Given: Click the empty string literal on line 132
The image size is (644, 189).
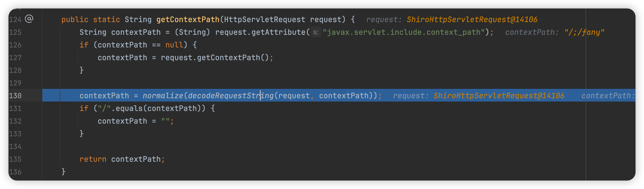Looking at the screenshot, I should [165, 121].
